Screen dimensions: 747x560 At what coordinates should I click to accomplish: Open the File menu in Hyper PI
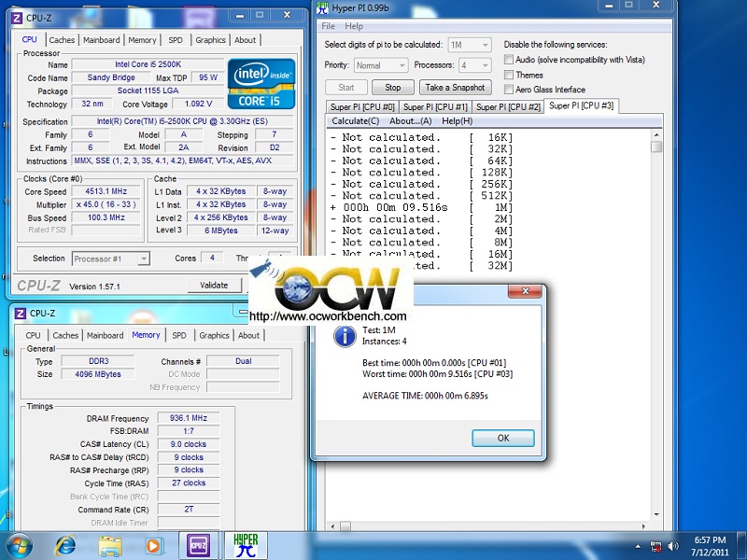click(x=329, y=26)
